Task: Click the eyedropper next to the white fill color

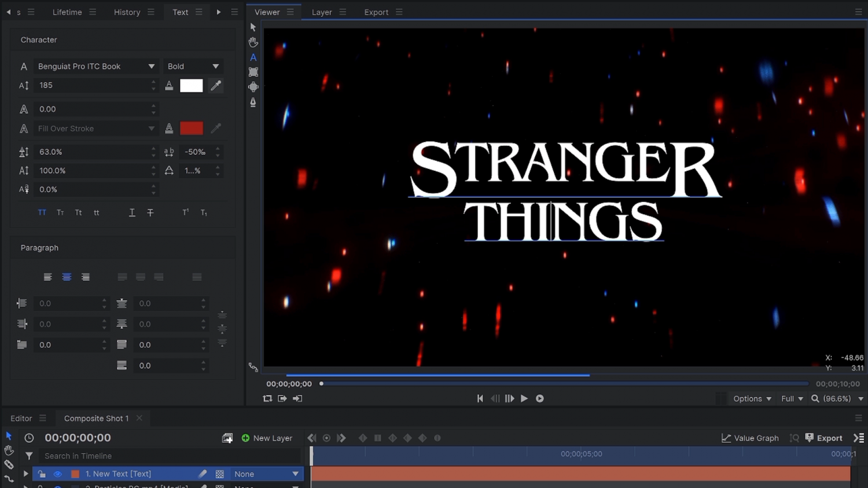Action: point(216,86)
